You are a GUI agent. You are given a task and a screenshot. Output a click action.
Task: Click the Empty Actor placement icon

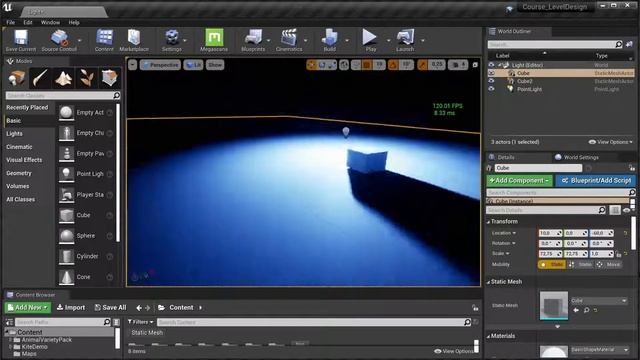[x=66, y=113]
